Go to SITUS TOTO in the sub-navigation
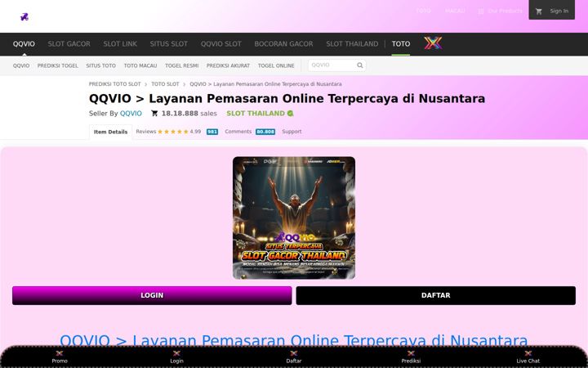 tap(101, 65)
